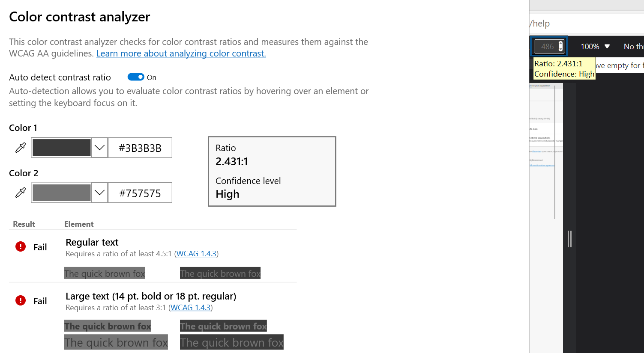Open the 100% zoom level dropdown

click(x=595, y=46)
